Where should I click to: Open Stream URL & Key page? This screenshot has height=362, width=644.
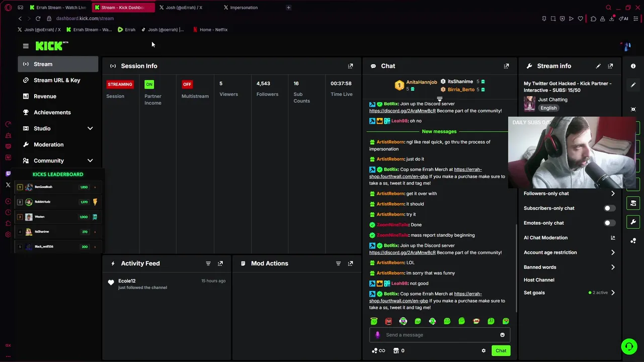point(58,80)
